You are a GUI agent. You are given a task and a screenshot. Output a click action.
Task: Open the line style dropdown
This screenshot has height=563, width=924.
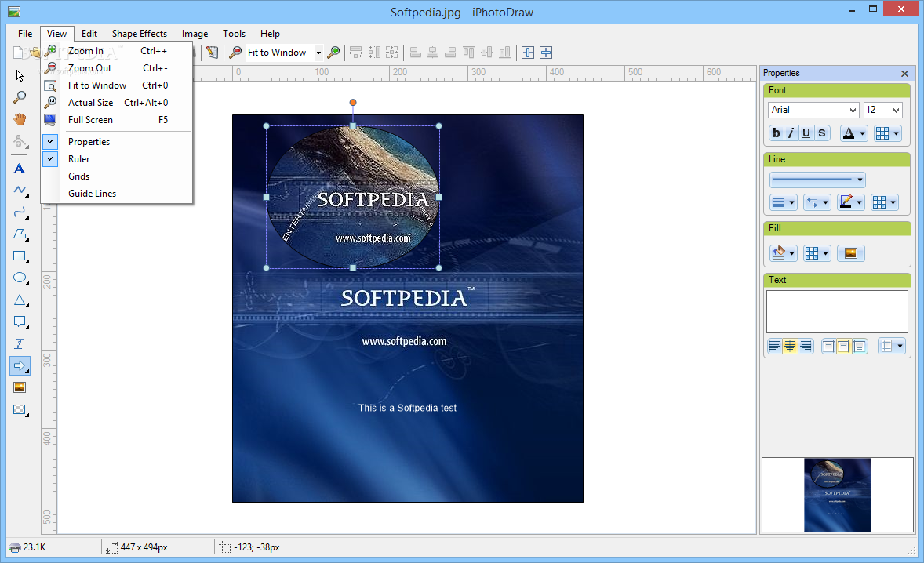tap(817, 180)
